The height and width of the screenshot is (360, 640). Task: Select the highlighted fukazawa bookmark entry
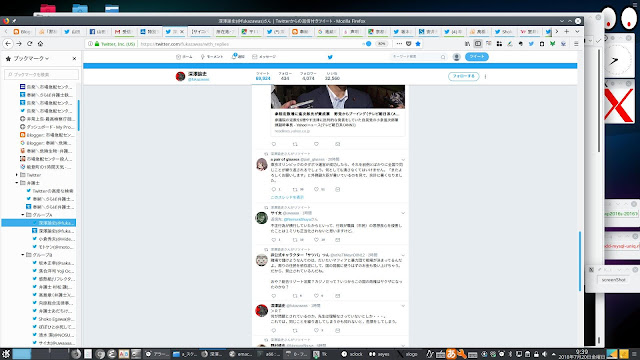(39, 223)
